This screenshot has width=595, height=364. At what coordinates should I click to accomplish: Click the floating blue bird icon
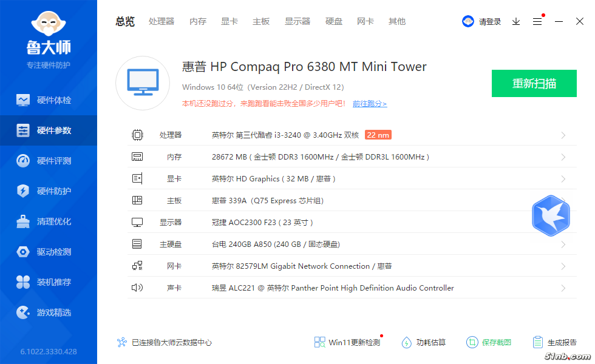(x=551, y=216)
